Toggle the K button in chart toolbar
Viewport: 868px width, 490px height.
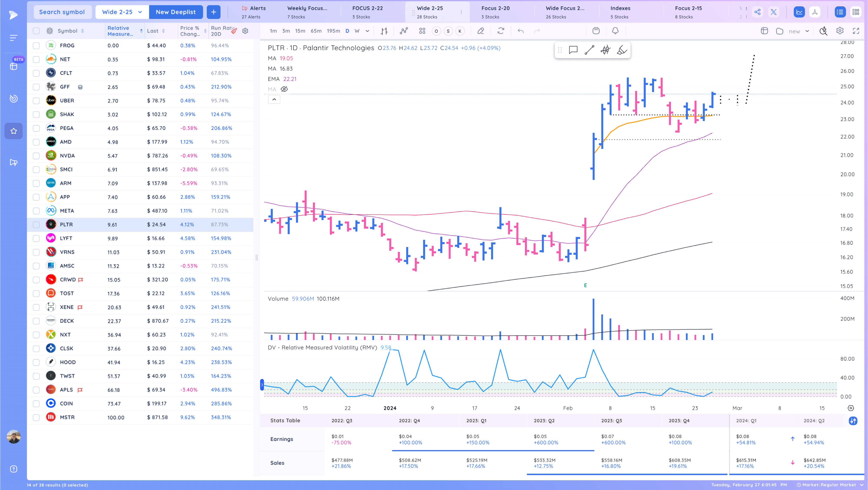pos(460,31)
